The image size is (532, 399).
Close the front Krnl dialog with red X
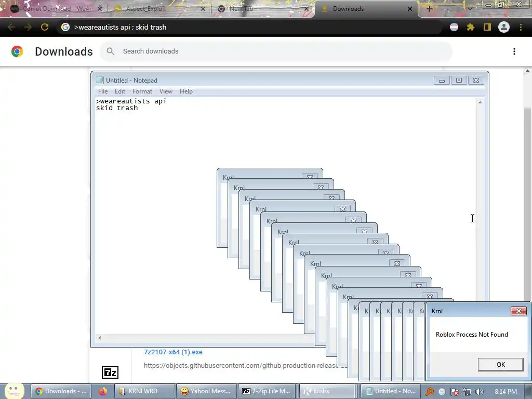518,311
